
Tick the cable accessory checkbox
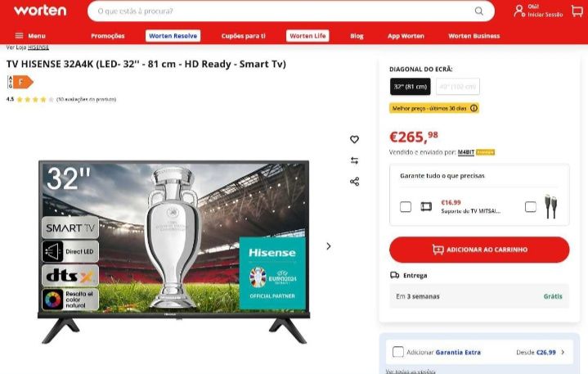tap(531, 207)
